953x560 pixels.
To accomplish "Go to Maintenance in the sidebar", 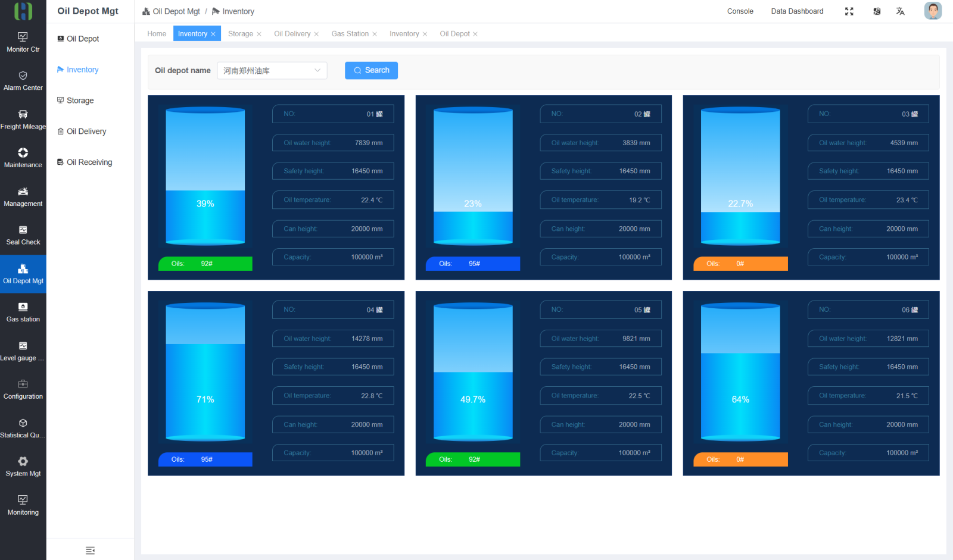I will tap(23, 158).
